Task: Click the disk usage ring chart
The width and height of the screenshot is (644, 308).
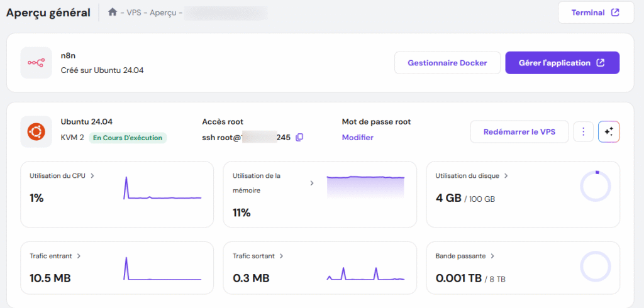Action: click(595, 186)
